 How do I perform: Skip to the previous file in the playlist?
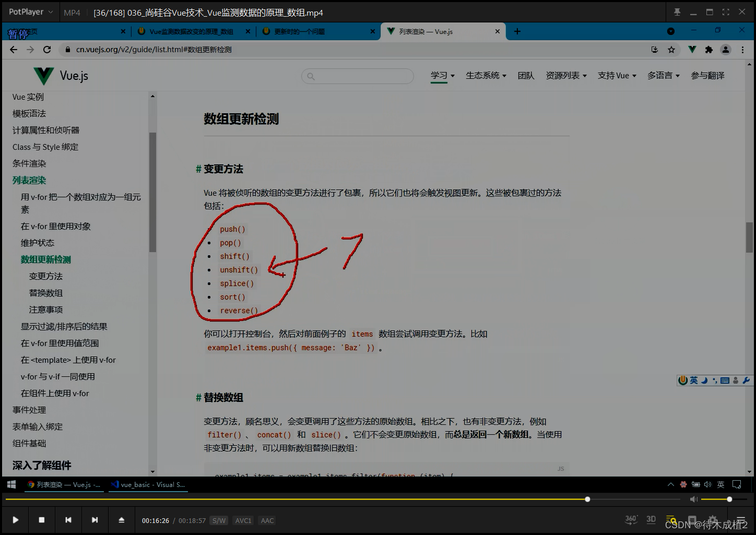click(x=68, y=520)
